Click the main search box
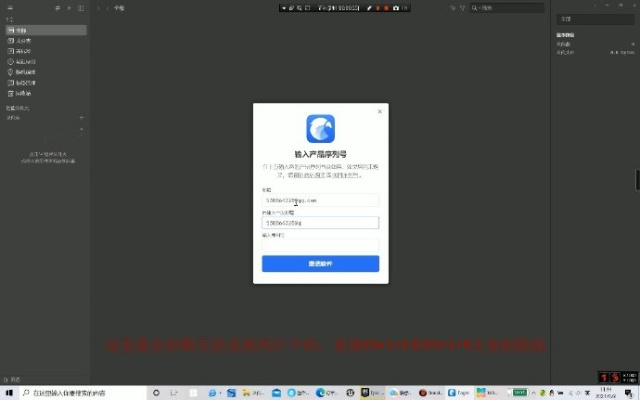Image resolution: width=640 pixels, height=400 pixels. coord(507,8)
